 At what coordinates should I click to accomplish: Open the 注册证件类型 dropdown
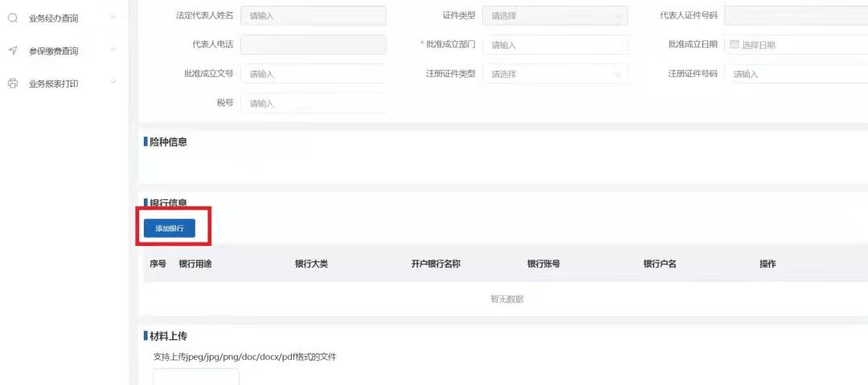click(x=555, y=74)
